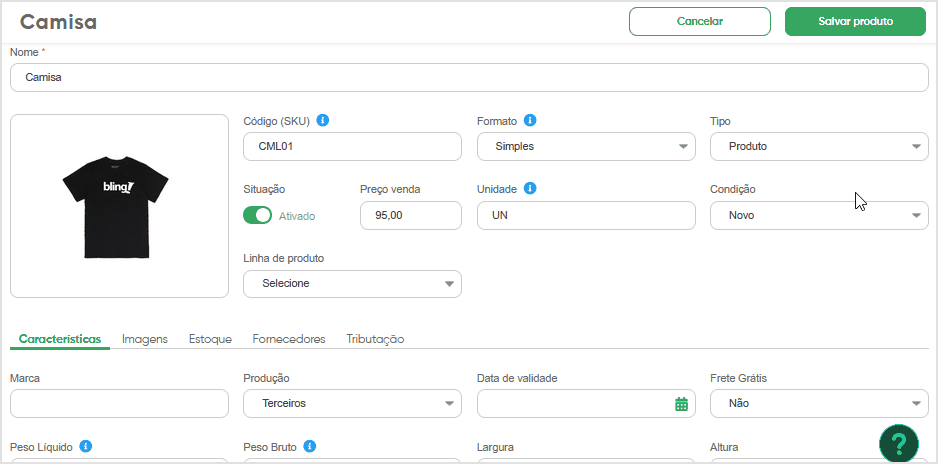Open the calendar icon in Data de validade
Viewport: 938px width, 464px height.
coord(681,404)
